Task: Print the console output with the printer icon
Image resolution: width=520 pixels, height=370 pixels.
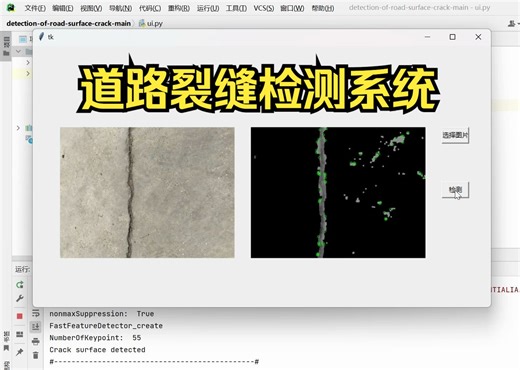Action: coord(36,341)
